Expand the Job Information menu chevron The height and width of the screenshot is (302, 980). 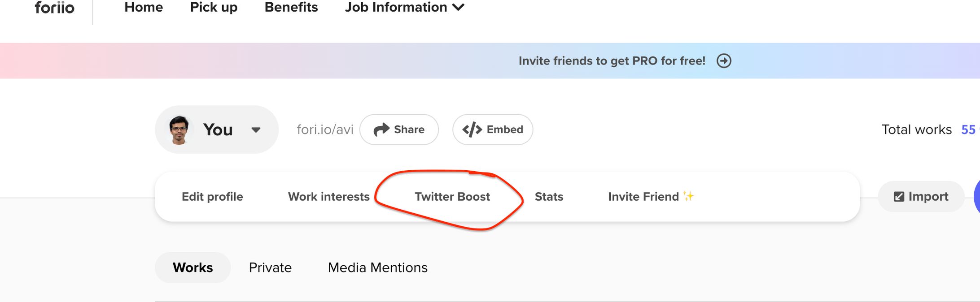[x=459, y=8]
